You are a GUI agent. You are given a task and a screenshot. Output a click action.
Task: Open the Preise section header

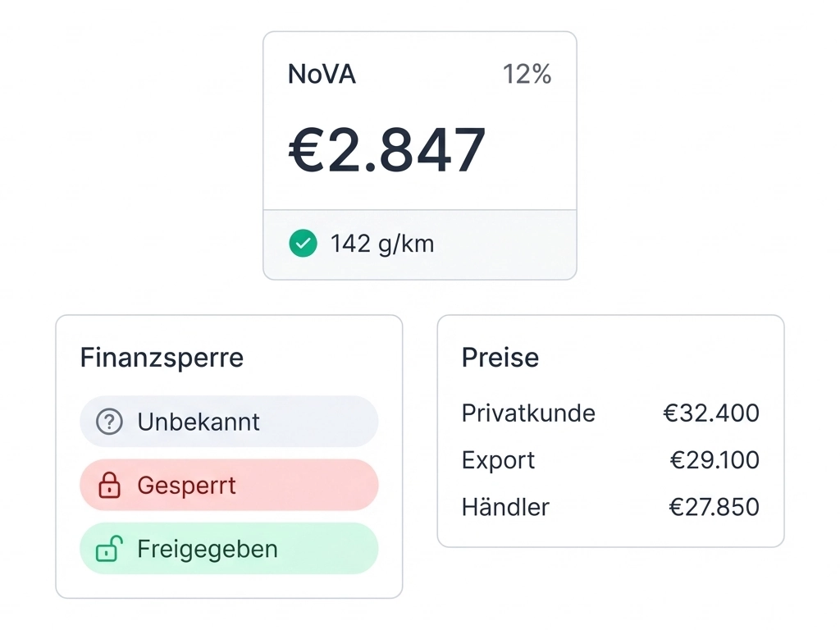[x=500, y=358]
